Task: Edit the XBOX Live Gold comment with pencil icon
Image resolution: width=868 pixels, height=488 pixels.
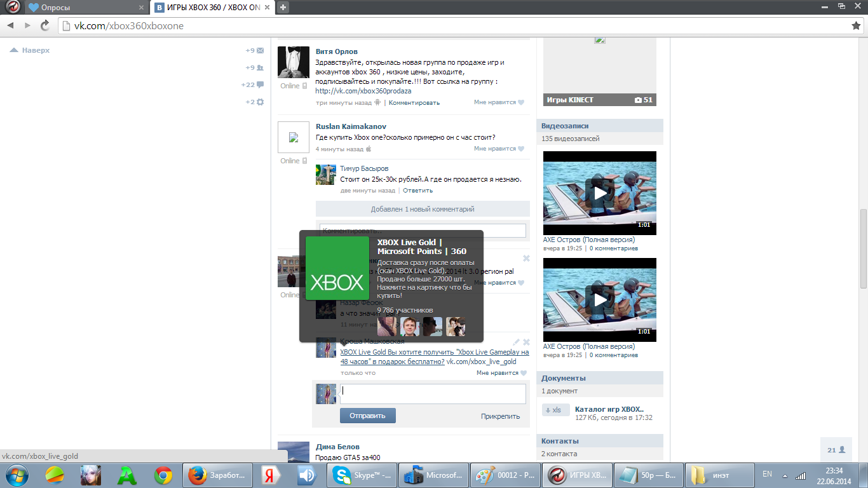Action: coord(516,342)
